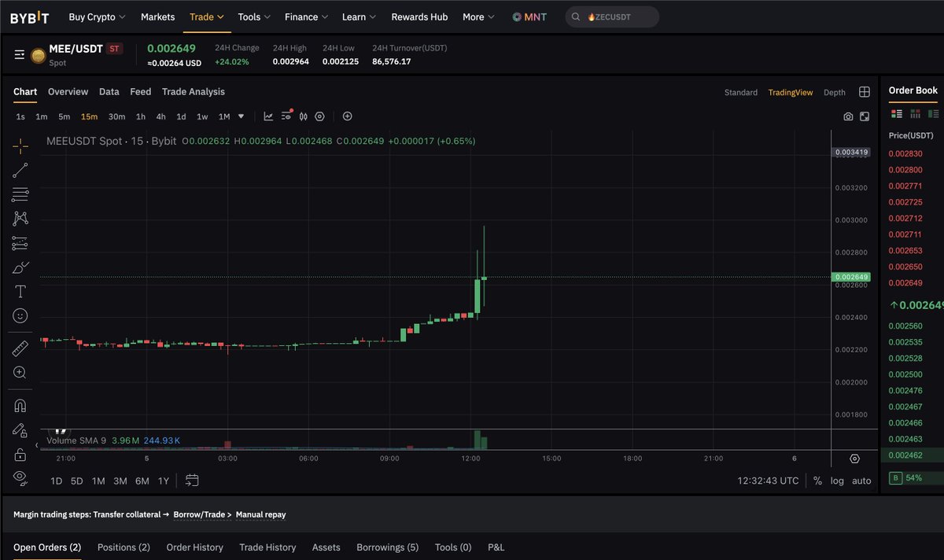Click the 12:32:43 UTC timezone clock
944x560 pixels.
(x=768, y=481)
